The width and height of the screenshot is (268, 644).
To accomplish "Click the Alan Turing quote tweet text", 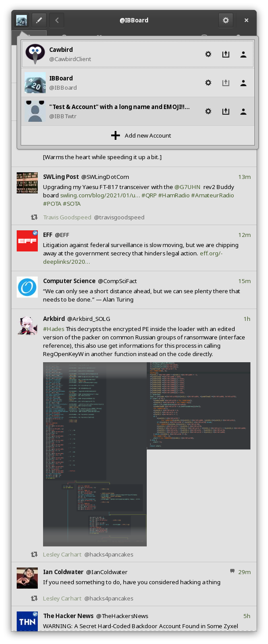I will pos(141,295).
